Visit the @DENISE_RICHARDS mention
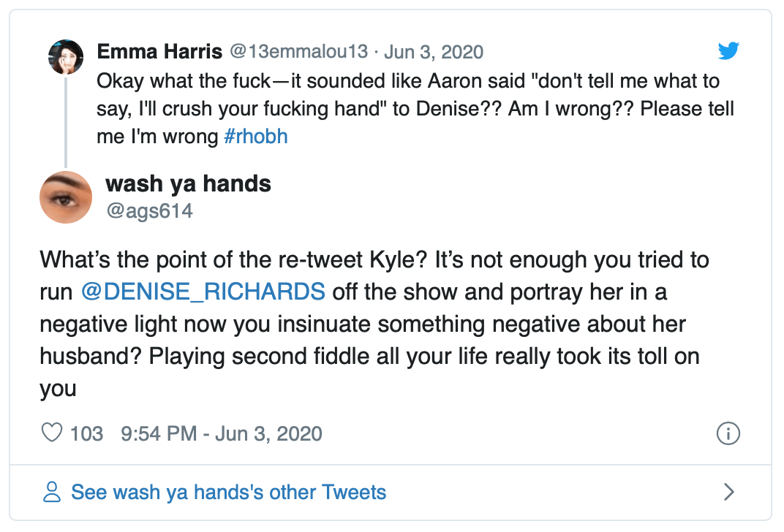Screen dimensions: 784x532 203,292
